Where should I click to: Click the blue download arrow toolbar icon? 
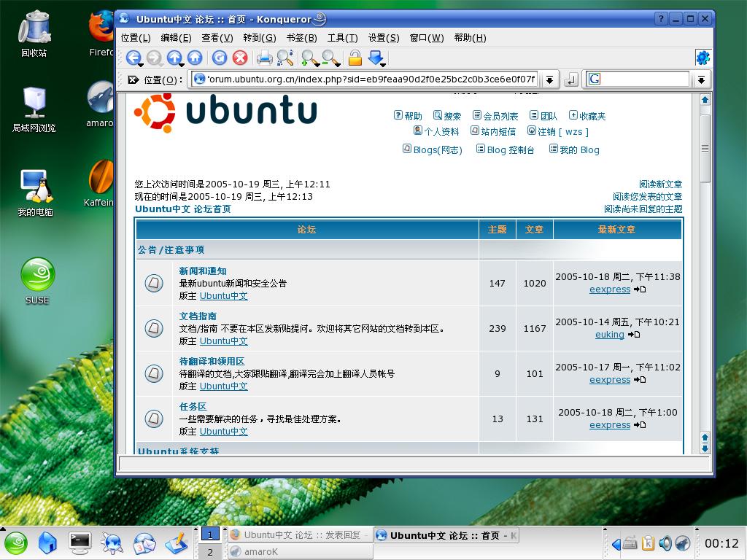tap(376, 57)
